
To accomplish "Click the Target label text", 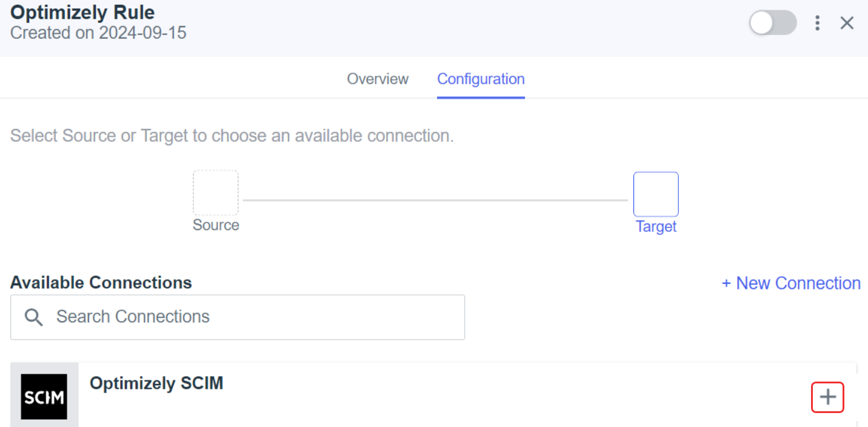I will coord(656,227).
